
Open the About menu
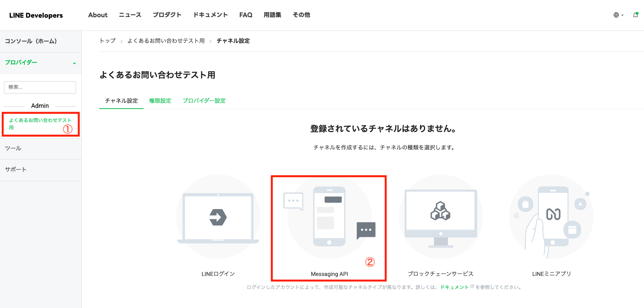pyautogui.click(x=98, y=15)
